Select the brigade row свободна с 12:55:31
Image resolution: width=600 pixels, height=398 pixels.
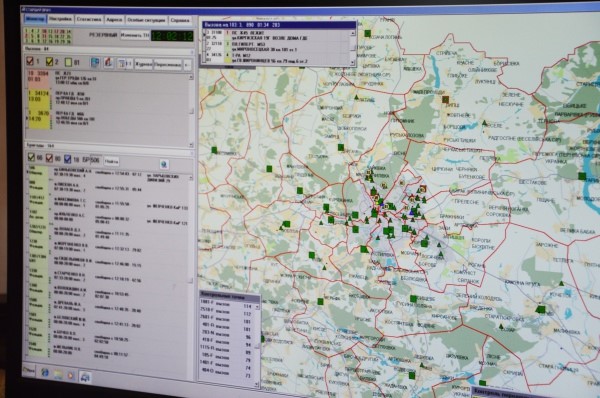[x=109, y=188]
